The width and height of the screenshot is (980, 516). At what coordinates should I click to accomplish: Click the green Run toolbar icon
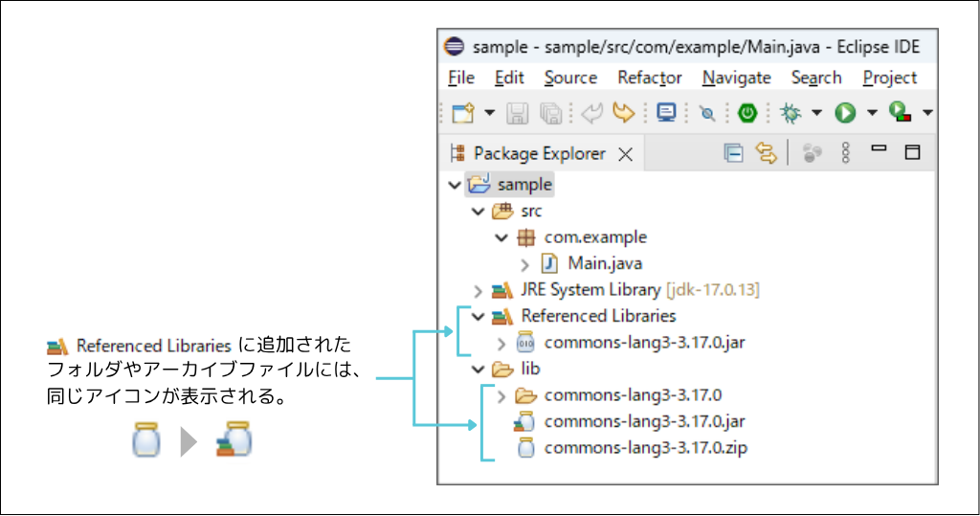(x=845, y=113)
